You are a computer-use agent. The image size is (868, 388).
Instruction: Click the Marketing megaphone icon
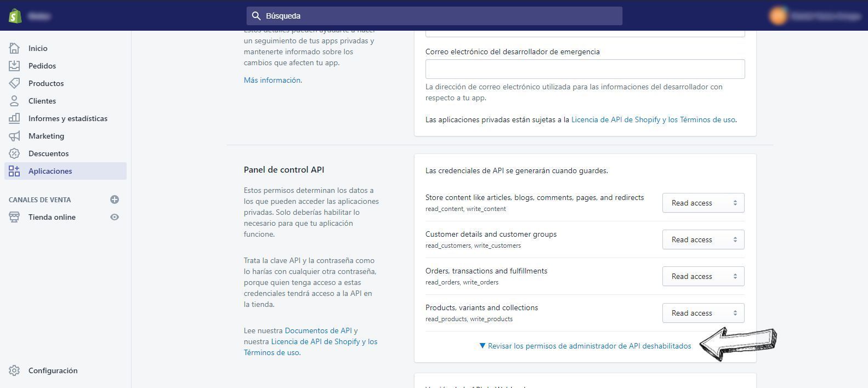(x=14, y=136)
